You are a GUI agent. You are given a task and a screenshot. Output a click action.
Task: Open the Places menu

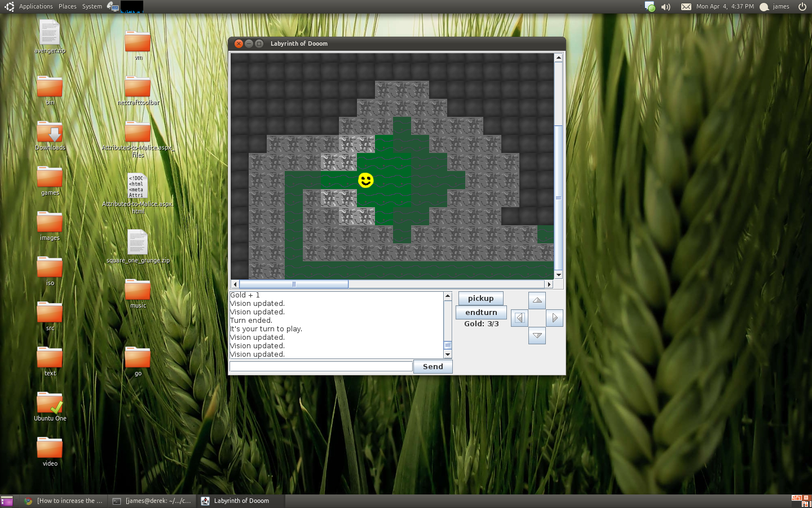(67, 7)
